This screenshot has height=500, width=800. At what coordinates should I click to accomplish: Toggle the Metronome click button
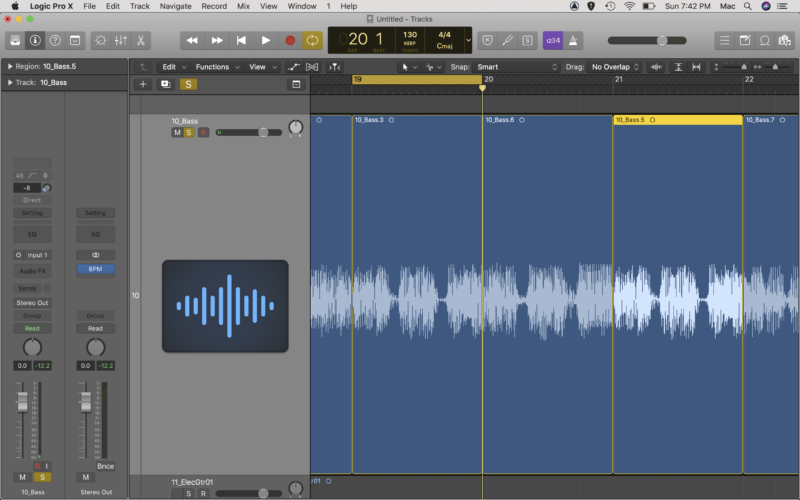point(573,40)
